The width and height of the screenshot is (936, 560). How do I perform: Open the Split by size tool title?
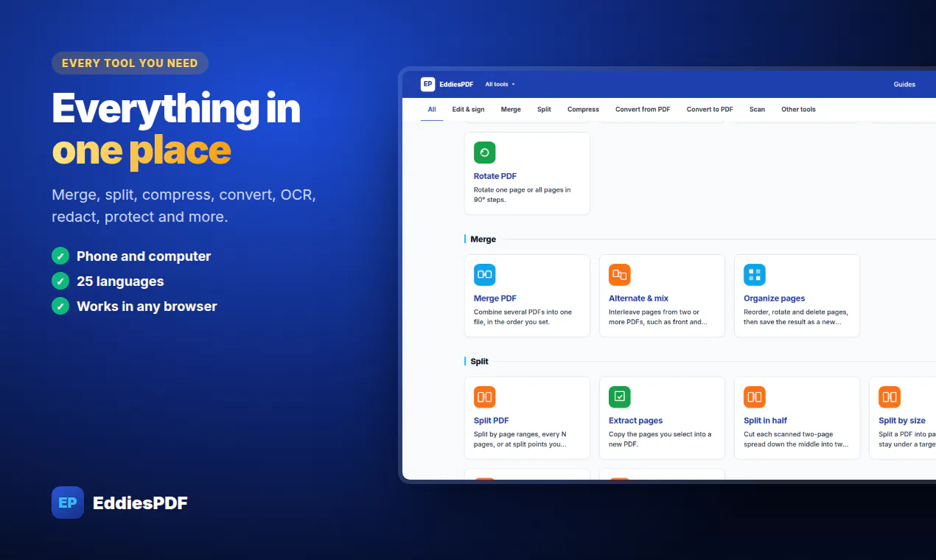[902, 421]
